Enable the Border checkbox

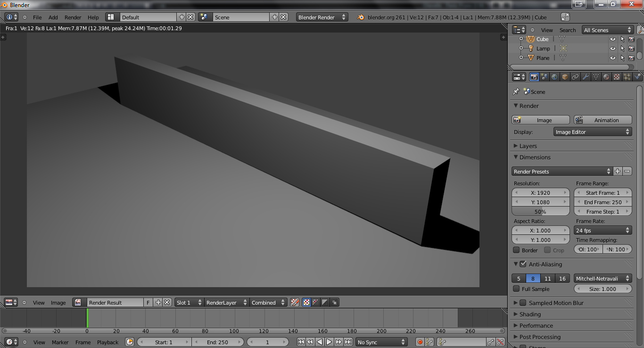(516, 250)
